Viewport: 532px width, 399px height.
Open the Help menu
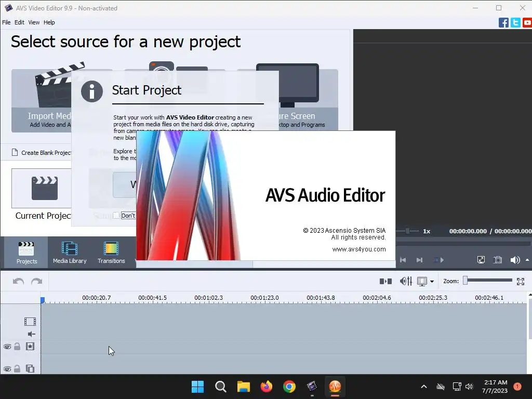click(x=49, y=22)
